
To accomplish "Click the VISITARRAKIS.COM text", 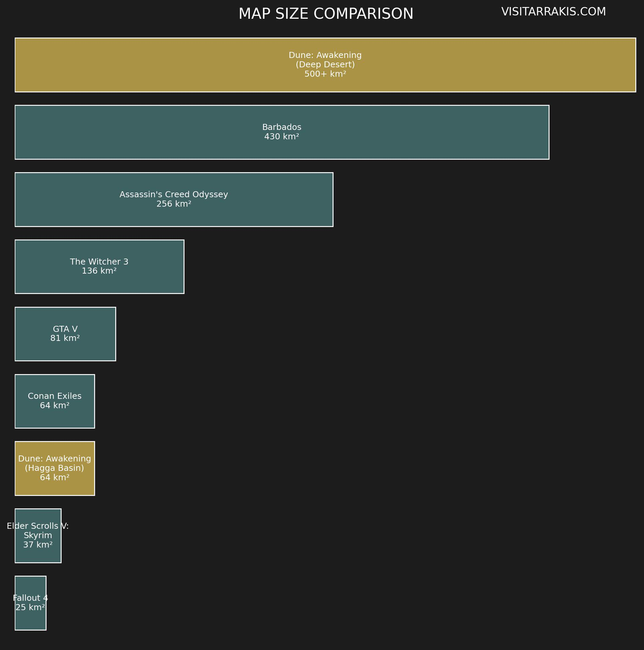I will point(554,12).
